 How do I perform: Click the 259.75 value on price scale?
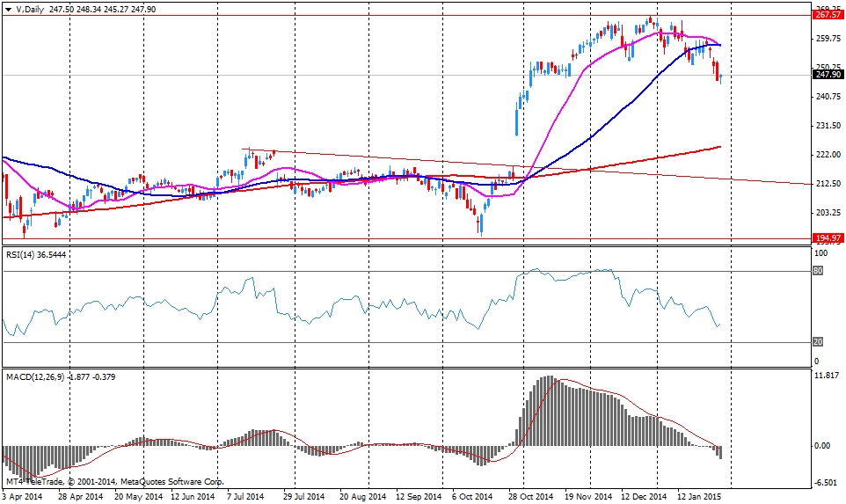pos(828,39)
